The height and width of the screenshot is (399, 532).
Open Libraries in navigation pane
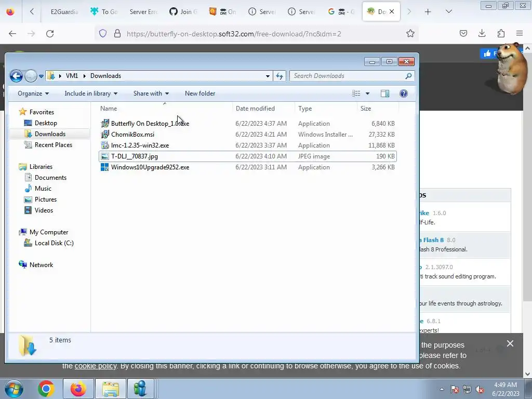point(41,167)
